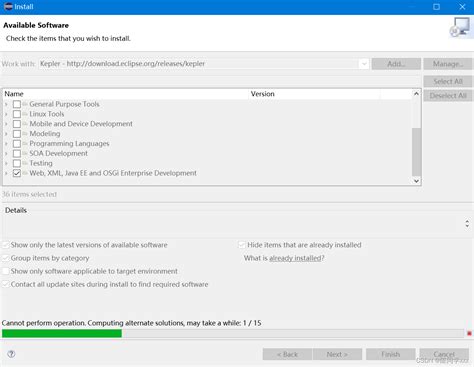The image size is (474, 367).
Task: Click the Linux Tools folder icon
Action: tap(25, 114)
